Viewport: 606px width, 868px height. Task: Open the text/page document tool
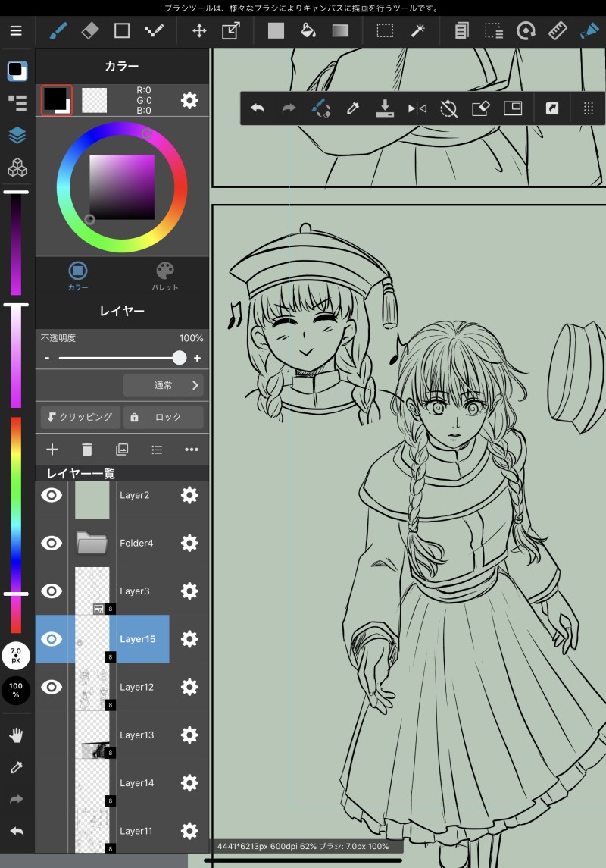pos(461,30)
